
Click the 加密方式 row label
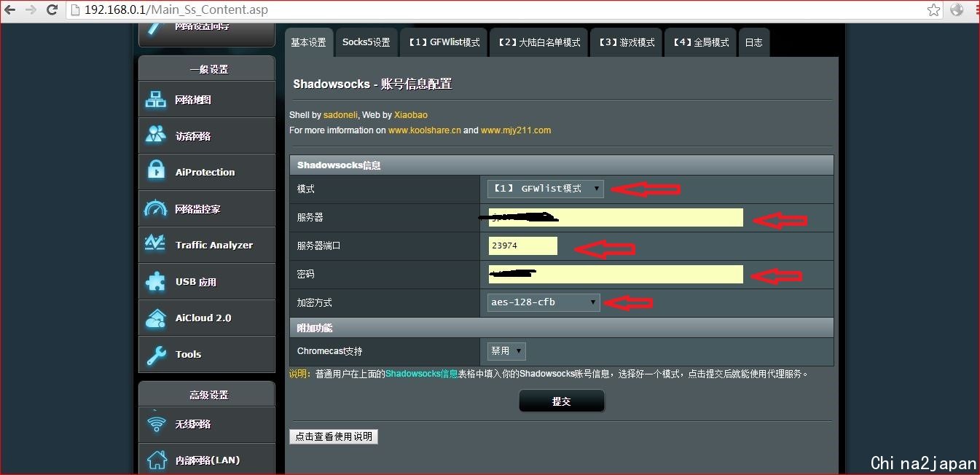[x=315, y=302]
